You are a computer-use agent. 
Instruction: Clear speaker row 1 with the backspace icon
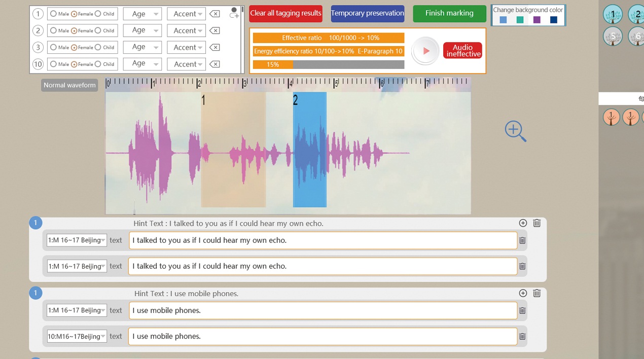pos(214,14)
